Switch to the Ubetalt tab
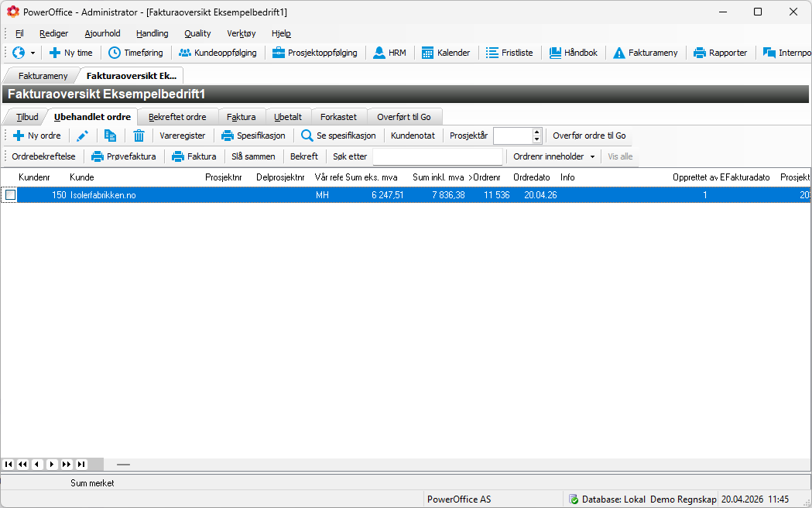The height and width of the screenshot is (508, 812). (x=288, y=117)
